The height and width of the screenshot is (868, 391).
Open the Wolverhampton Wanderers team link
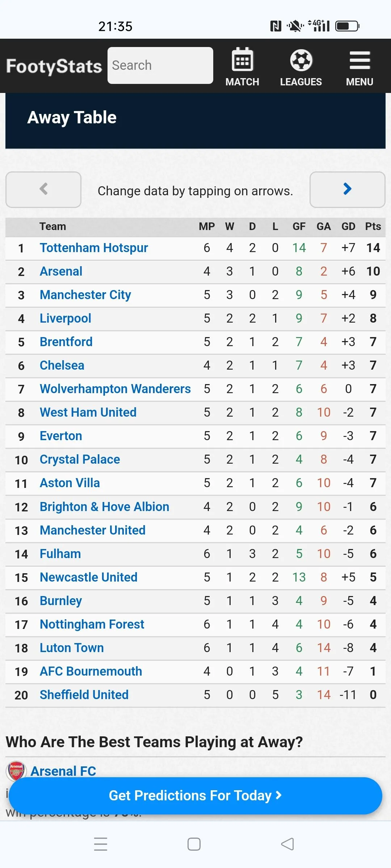115,389
